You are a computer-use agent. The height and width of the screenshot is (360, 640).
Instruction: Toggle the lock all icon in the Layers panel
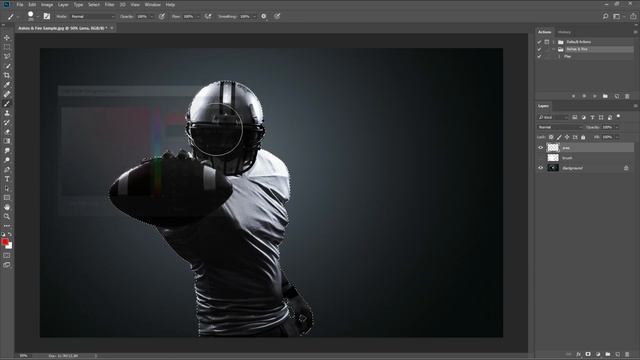click(x=583, y=137)
